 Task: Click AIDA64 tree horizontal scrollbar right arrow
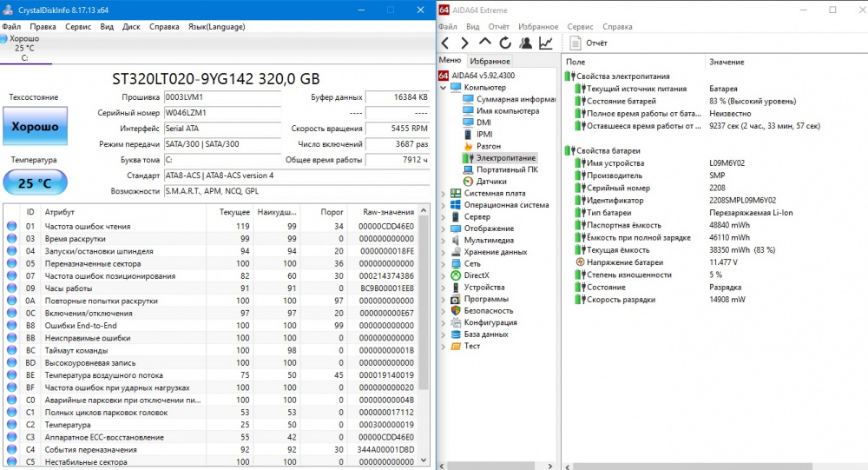point(550,467)
